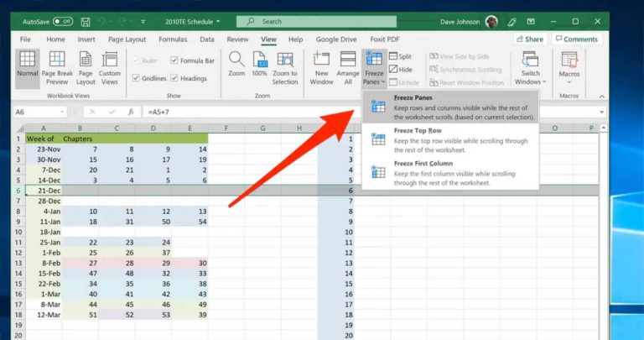The height and width of the screenshot is (340, 644).
Task: Toggle AutoSave switch
Action: pyautogui.click(x=63, y=21)
